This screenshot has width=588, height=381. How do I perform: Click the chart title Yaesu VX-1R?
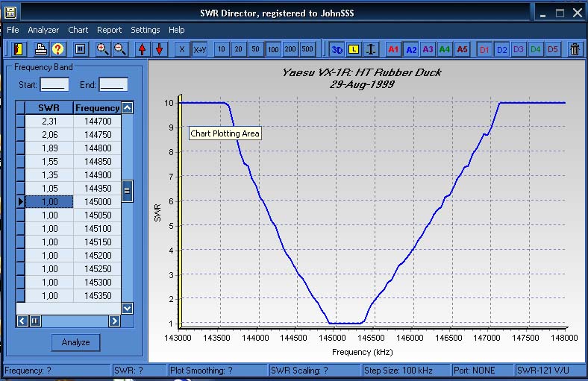361,72
